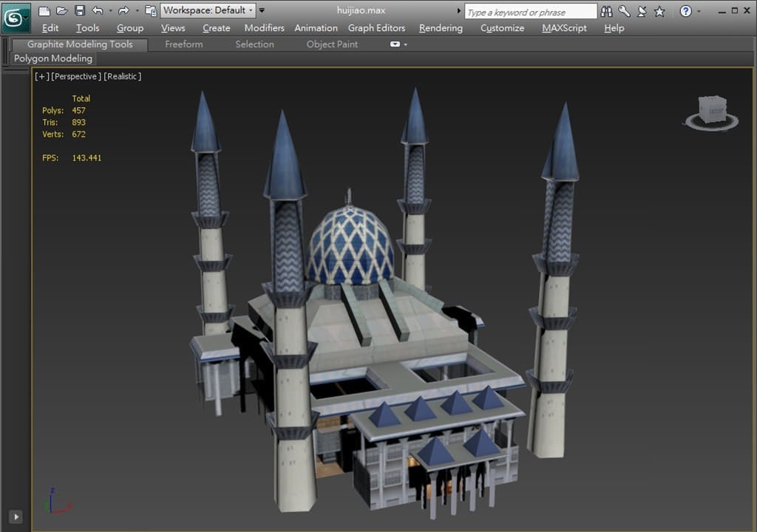
Task: Open the undo history dropdown arrow
Action: (x=110, y=11)
